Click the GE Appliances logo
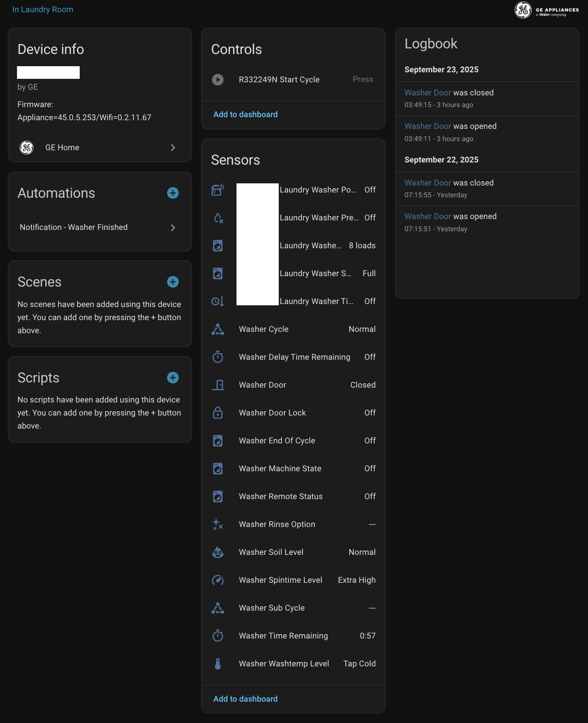 tap(547, 10)
